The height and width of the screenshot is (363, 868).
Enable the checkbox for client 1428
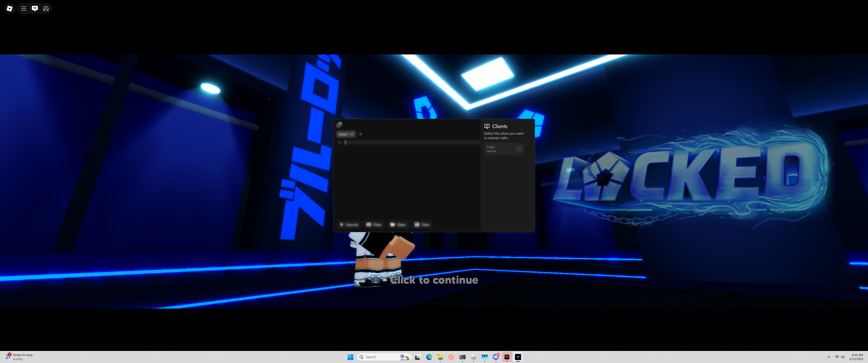click(x=519, y=149)
